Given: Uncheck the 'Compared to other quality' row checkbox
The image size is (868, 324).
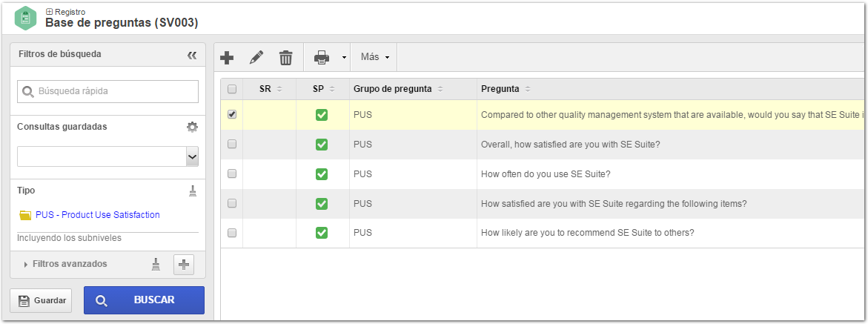Looking at the screenshot, I should click(x=232, y=115).
